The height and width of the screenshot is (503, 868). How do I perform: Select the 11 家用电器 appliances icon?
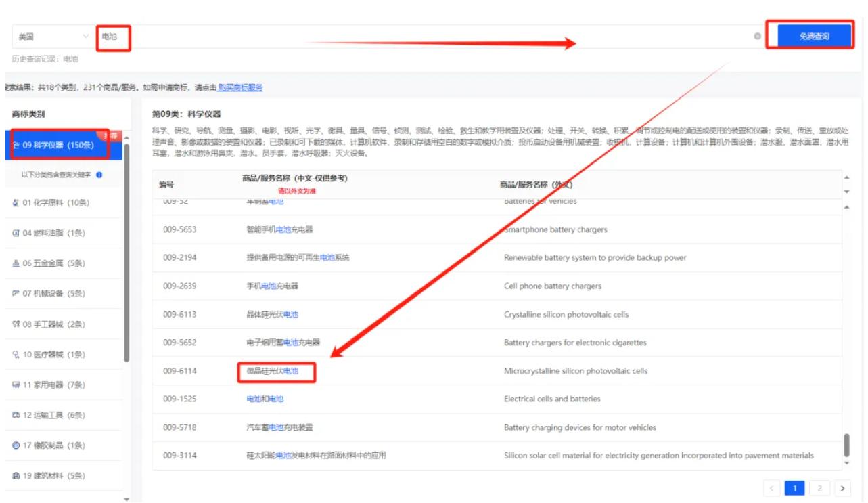16,384
